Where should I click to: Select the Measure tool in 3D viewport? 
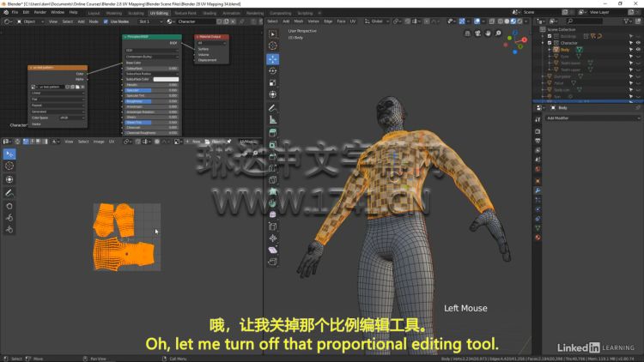pyautogui.click(x=273, y=120)
